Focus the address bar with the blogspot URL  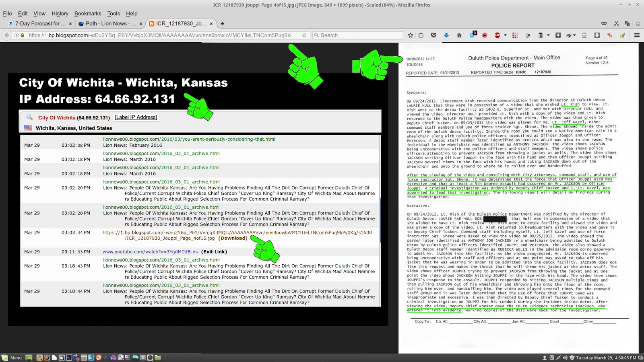tap(160, 35)
